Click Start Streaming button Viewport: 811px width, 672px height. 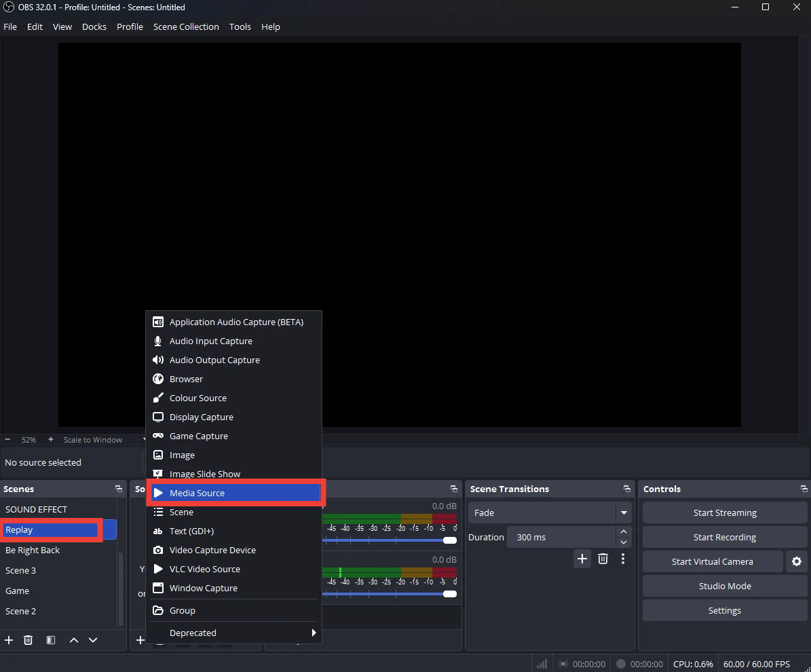coord(725,512)
